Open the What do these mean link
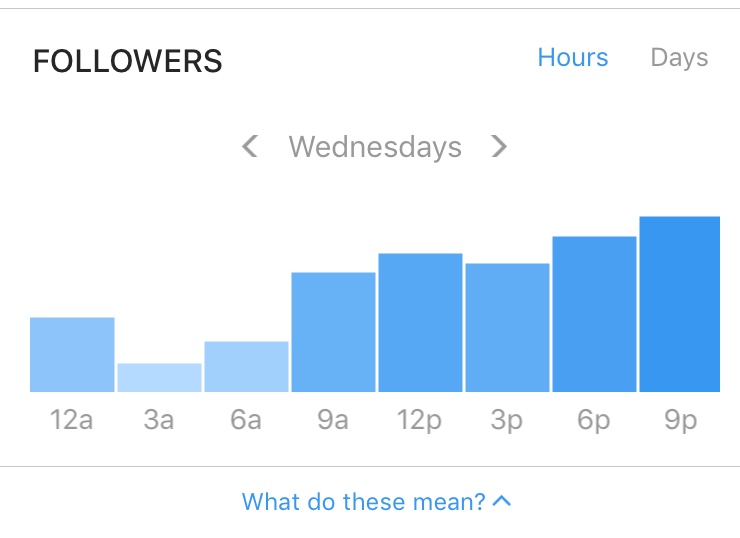 pyautogui.click(x=363, y=502)
